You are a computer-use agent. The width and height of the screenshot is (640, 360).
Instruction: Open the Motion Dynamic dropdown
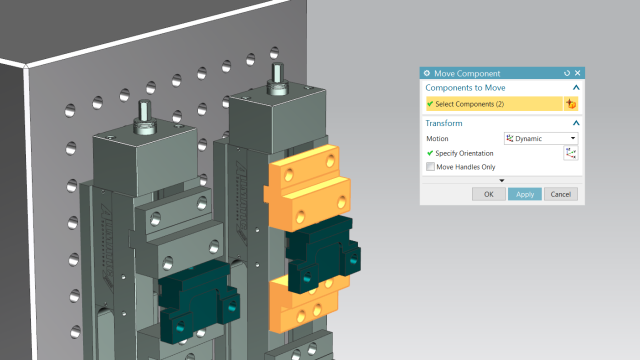541,138
